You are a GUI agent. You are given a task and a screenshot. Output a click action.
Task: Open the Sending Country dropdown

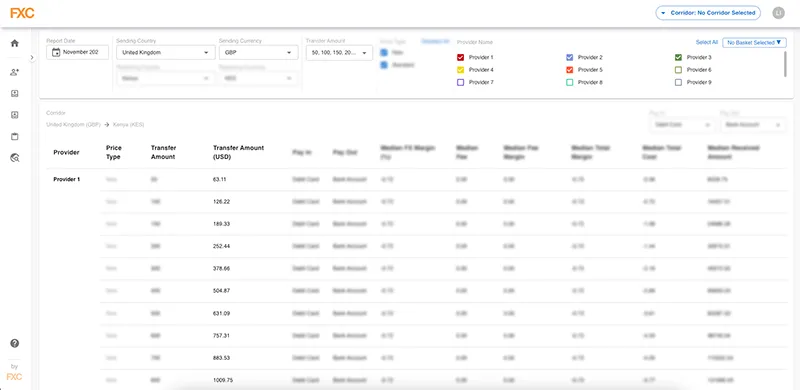166,52
